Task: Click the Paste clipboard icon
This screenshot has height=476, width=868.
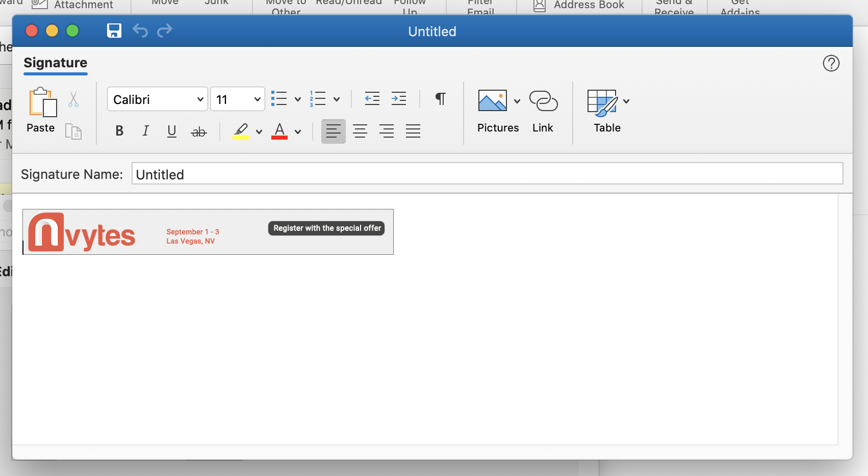Action: 41,102
